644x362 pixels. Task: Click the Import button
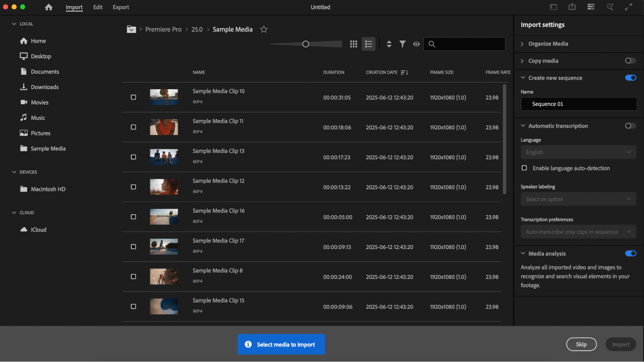pyautogui.click(x=620, y=344)
